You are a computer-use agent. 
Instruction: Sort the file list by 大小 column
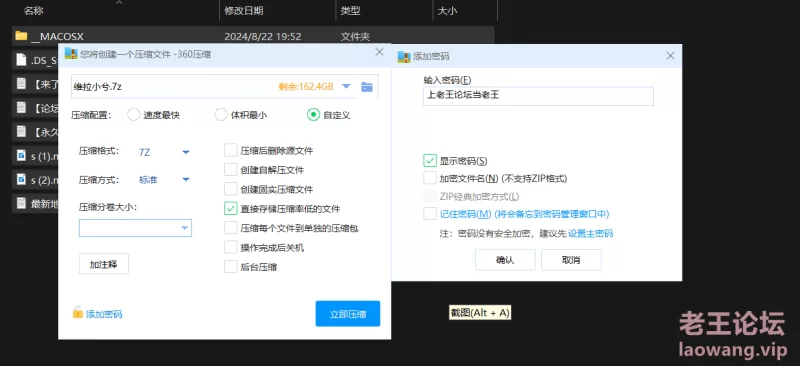click(447, 10)
